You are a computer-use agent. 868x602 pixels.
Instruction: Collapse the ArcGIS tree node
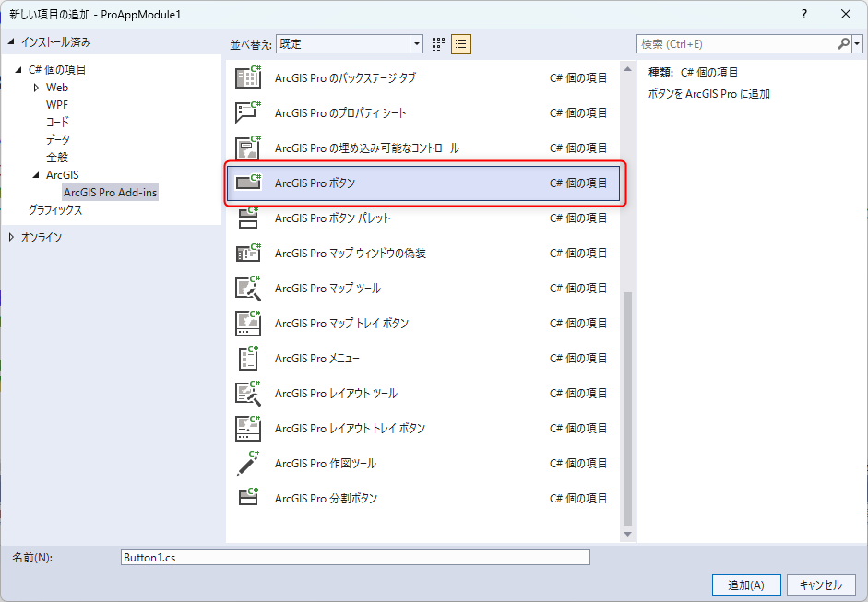pos(37,175)
